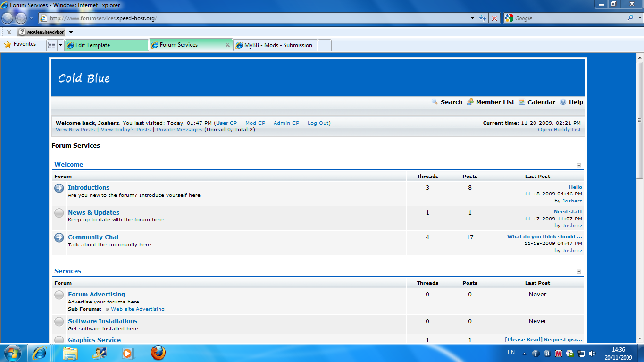
Task: Open Member List icon in header
Action: point(470,102)
